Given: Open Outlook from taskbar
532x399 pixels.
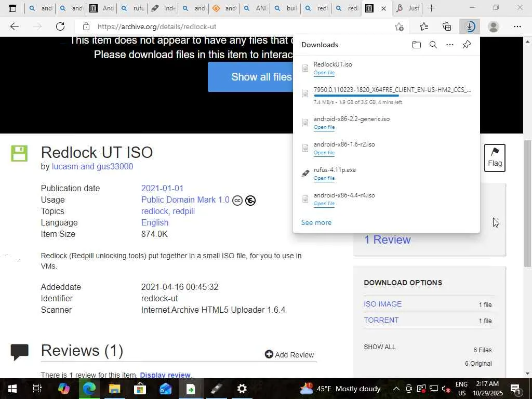Looking at the screenshot, I should tap(165, 389).
